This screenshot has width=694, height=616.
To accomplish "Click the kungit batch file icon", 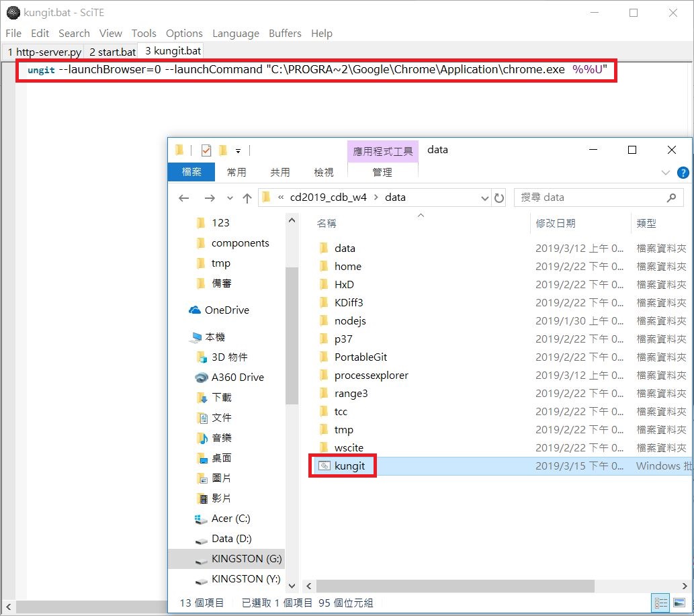I will point(324,466).
